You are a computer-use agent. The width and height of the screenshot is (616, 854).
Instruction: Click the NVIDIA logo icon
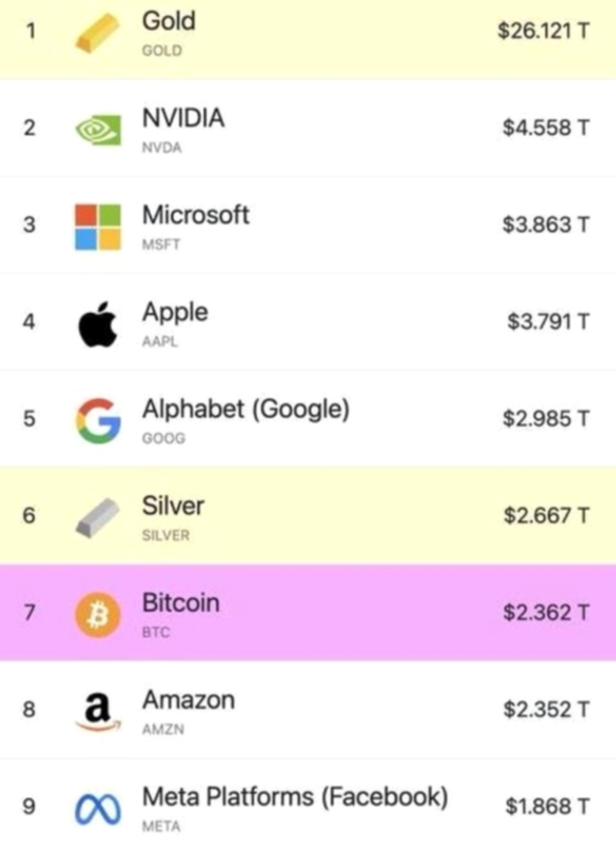tap(96, 129)
